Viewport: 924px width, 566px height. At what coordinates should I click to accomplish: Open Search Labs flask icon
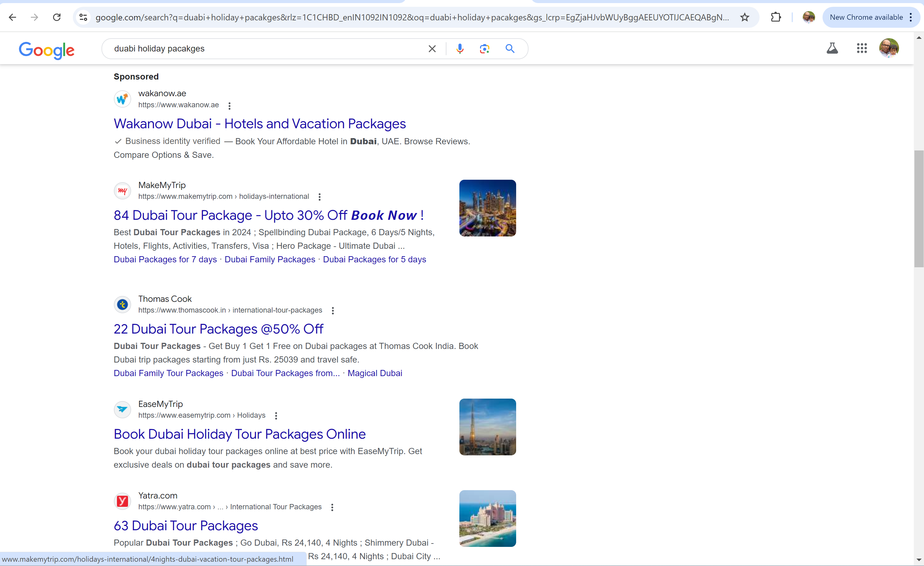pos(832,48)
